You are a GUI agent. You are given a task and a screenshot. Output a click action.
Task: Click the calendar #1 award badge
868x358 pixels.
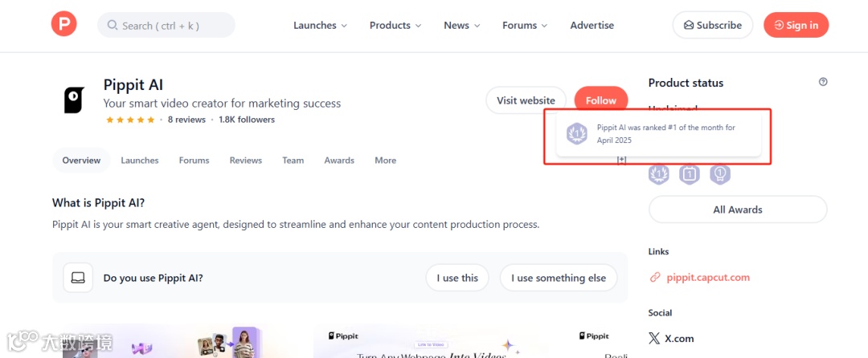[689, 173]
